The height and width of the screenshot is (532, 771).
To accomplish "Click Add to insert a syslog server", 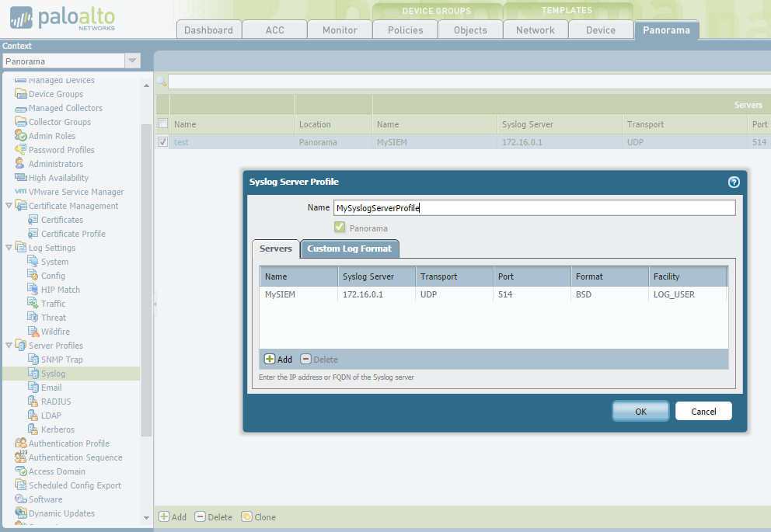I will (278, 359).
